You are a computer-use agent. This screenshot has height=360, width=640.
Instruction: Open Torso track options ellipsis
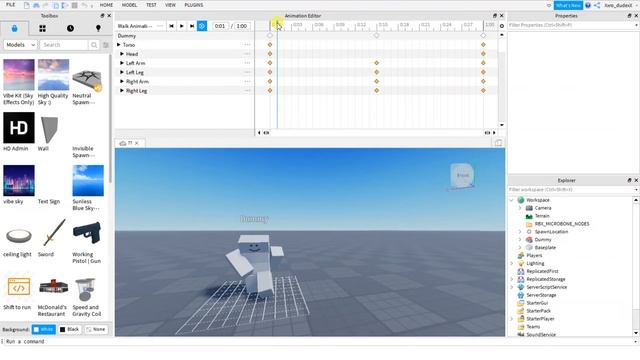pyautogui.click(x=247, y=44)
